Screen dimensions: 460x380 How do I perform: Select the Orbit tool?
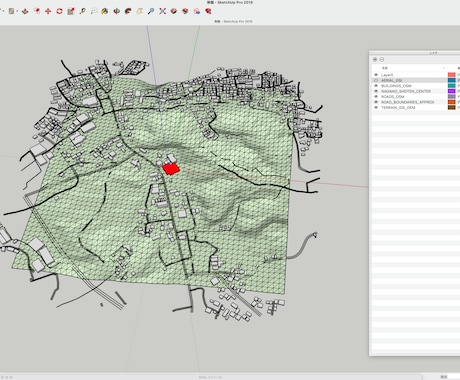pos(116,11)
